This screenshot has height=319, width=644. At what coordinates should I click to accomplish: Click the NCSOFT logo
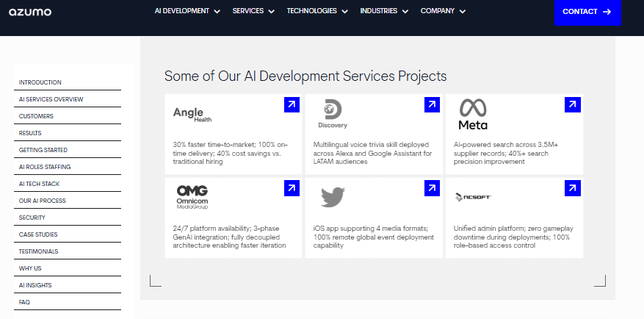(x=473, y=197)
